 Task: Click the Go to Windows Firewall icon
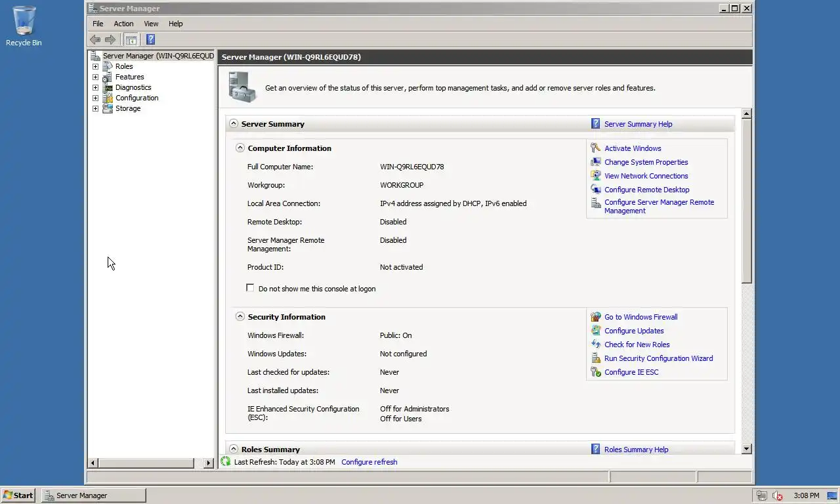click(595, 317)
